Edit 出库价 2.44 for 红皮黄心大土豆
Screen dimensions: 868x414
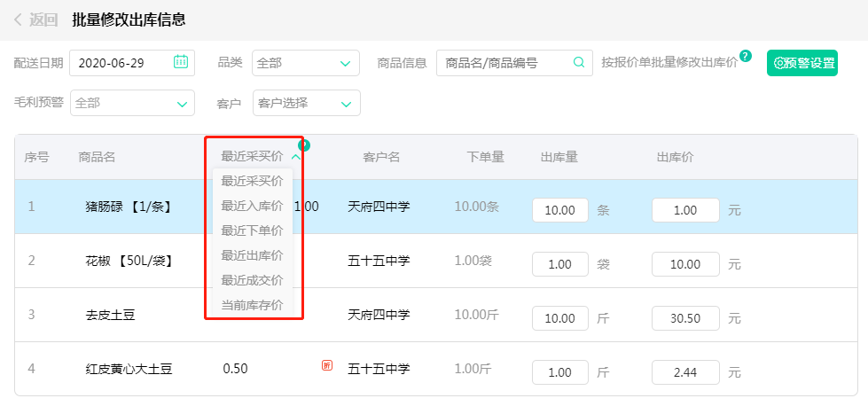[x=686, y=372]
